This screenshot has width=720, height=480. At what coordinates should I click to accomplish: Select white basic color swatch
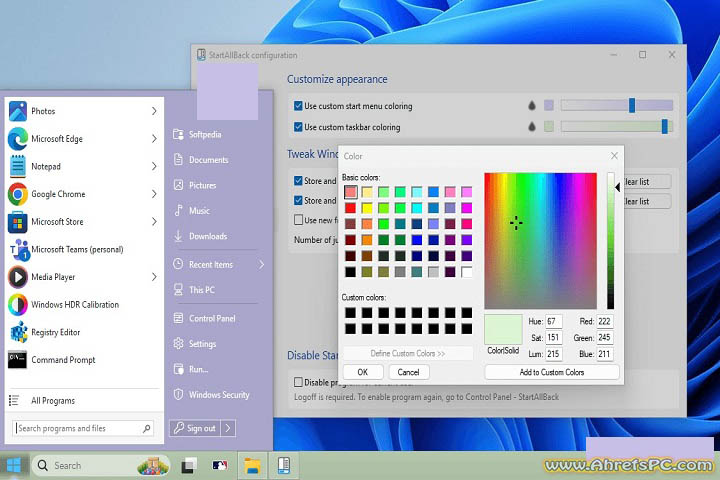tap(467, 272)
